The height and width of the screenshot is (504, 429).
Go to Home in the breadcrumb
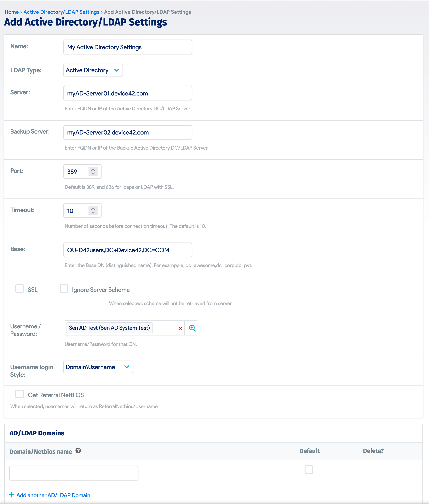click(x=12, y=12)
